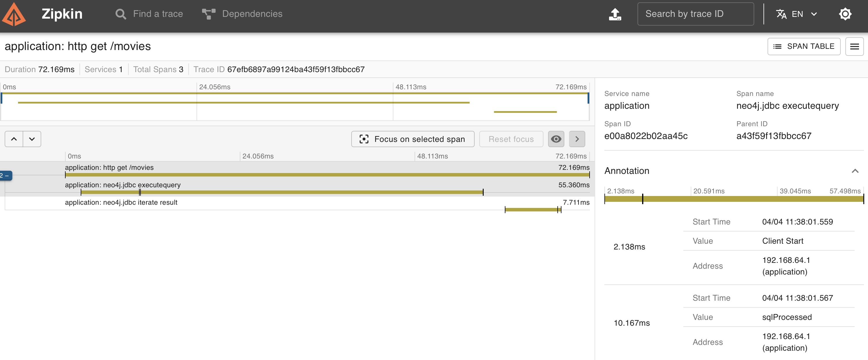Click Focus on selected span button
The height and width of the screenshot is (360, 868).
(x=413, y=139)
